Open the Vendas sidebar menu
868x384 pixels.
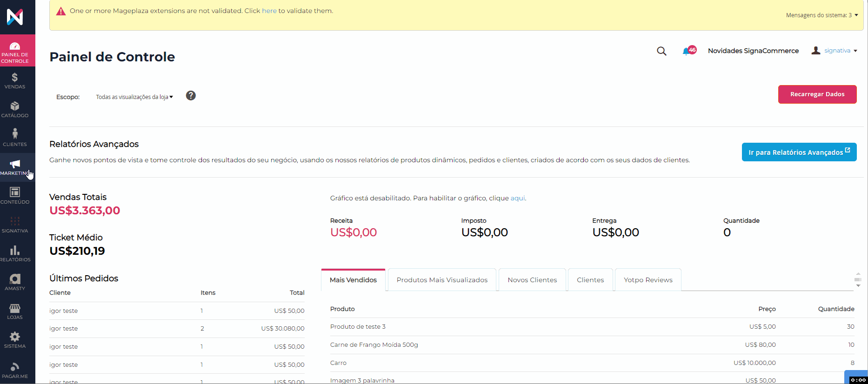tap(15, 80)
